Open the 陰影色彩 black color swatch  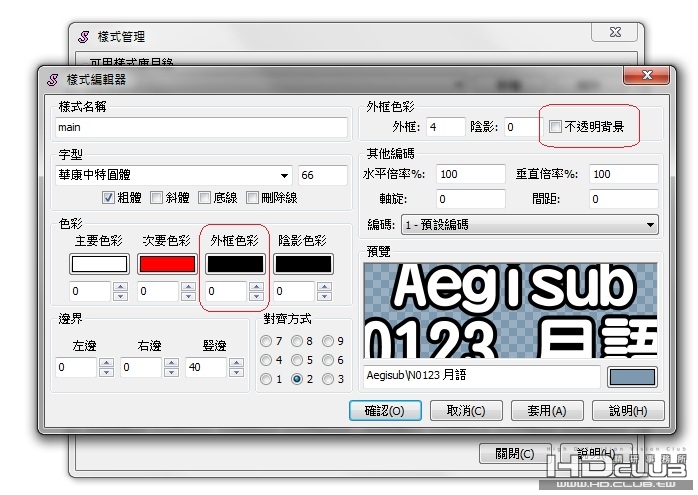303,264
